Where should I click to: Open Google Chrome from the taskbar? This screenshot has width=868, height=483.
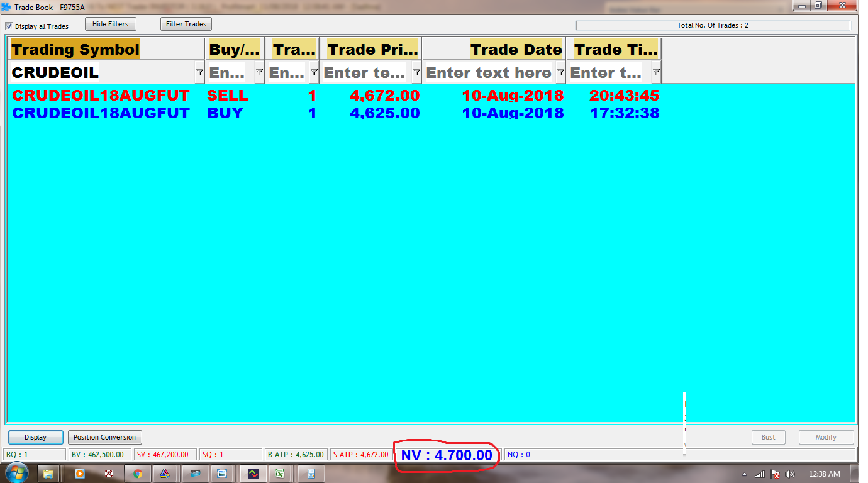138,474
